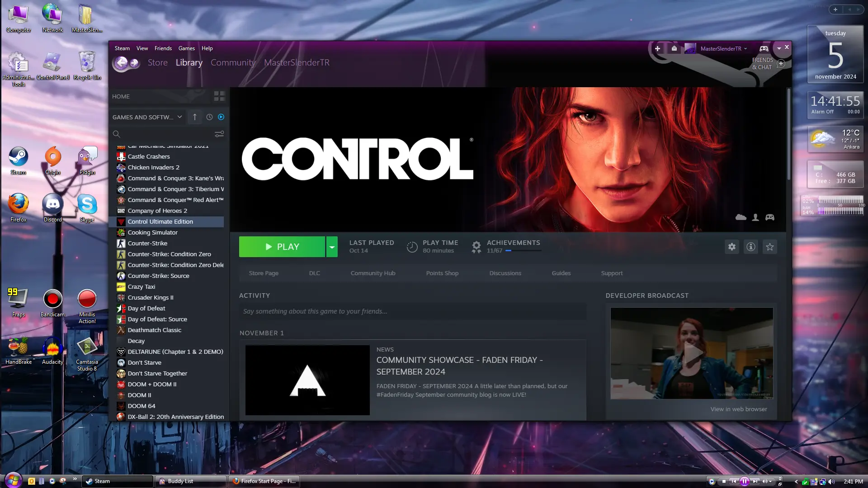This screenshot has width=868, height=488.
Task: Click the green Play button
Action: pos(282,247)
